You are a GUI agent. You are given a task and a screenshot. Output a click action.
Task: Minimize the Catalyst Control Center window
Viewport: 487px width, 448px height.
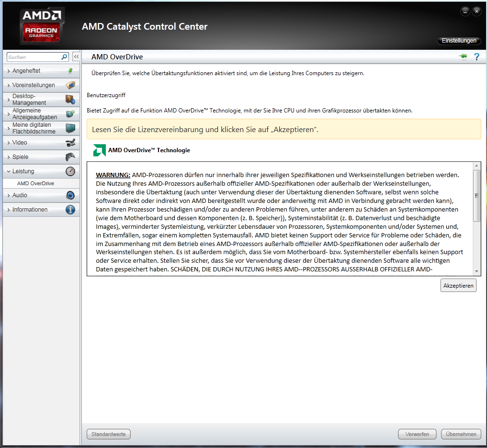pos(464,11)
